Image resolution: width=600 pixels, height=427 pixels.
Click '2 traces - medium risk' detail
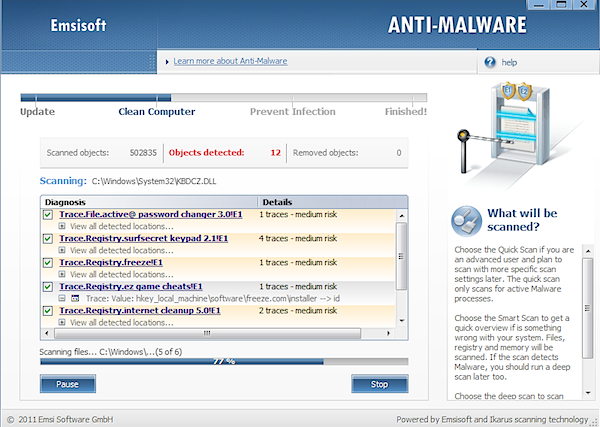coord(298,311)
